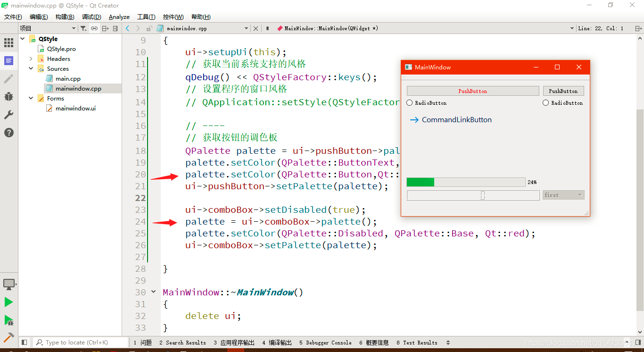Expand the Headers node in project tree
The image size is (644, 352).
tap(31, 59)
